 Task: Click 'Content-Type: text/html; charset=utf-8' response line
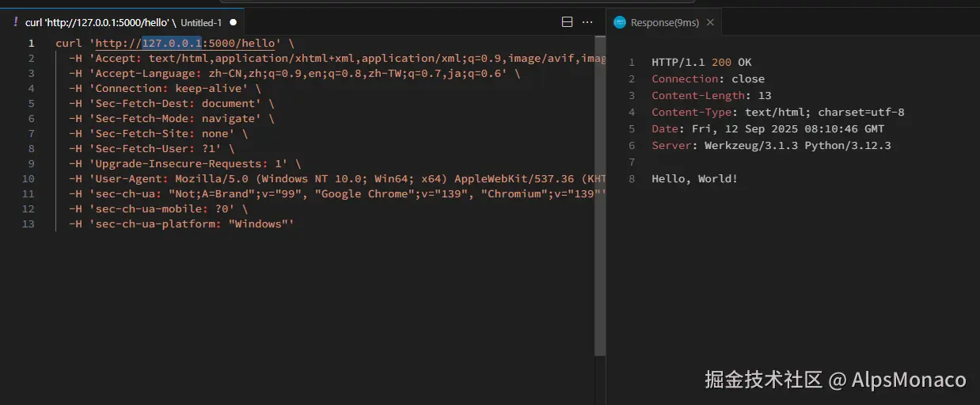coord(778,112)
